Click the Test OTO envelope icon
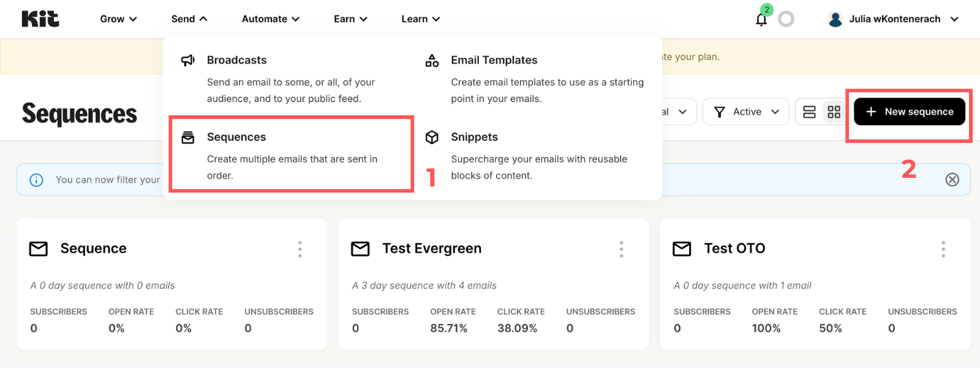 [682, 248]
